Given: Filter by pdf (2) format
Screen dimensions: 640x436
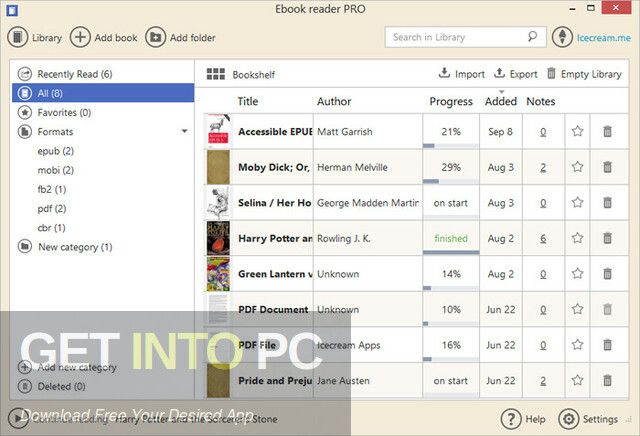Looking at the screenshot, I should coord(51,209).
